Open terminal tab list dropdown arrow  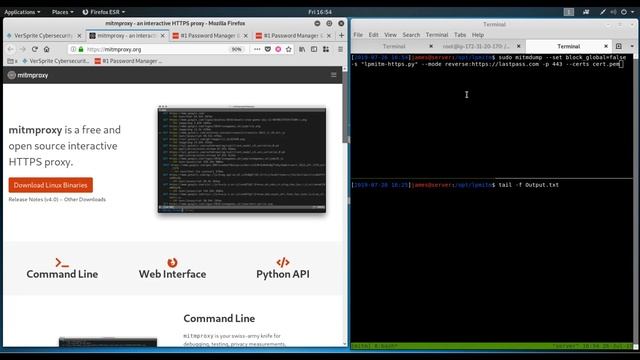click(632, 46)
